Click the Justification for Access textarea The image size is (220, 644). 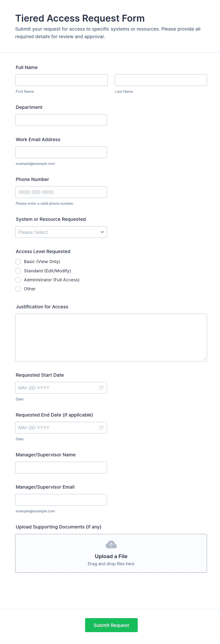coord(111,337)
